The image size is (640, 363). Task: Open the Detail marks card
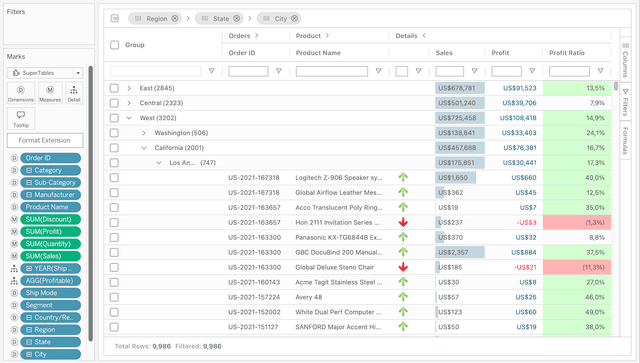pyautogui.click(x=74, y=93)
